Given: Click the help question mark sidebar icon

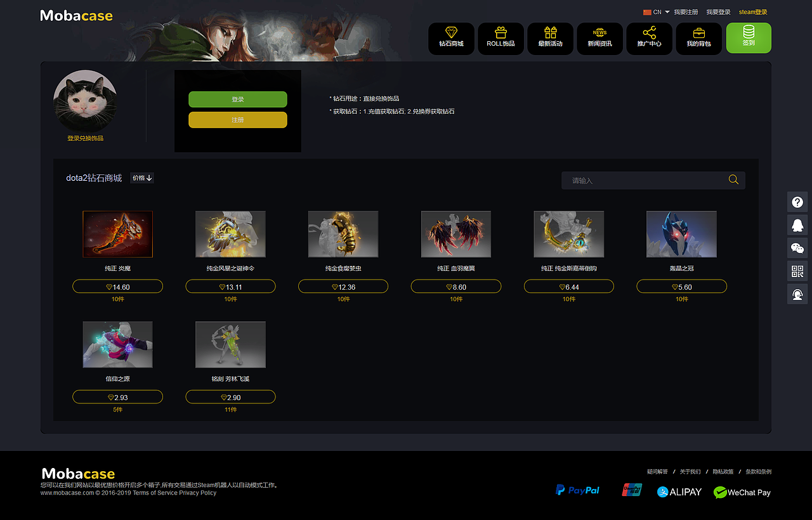Looking at the screenshot, I should tap(797, 202).
